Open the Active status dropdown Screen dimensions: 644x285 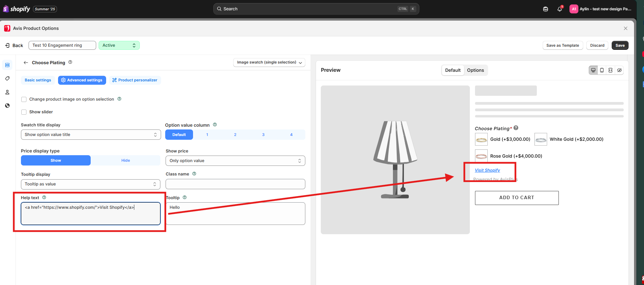click(x=119, y=45)
